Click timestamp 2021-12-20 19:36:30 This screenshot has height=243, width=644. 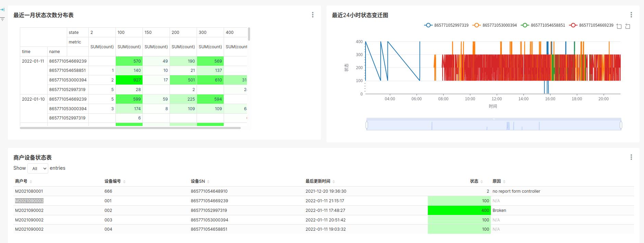pyautogui.click(x=326, y=191)
